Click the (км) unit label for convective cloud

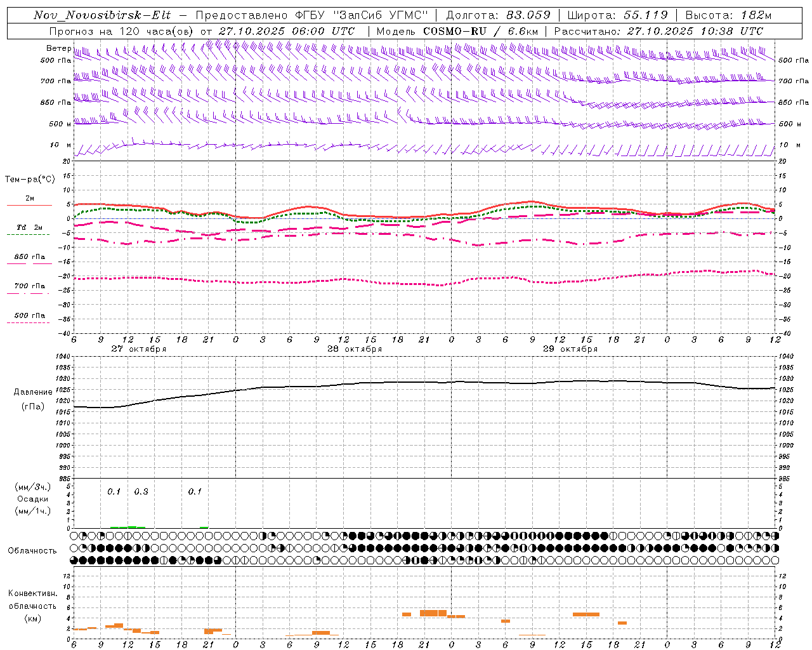tap(32, 618)
